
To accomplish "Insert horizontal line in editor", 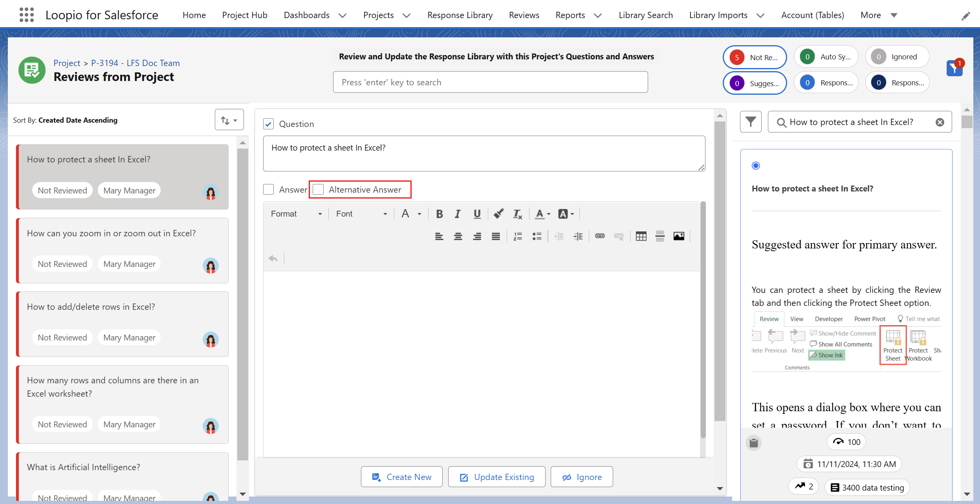I will point(660,236).
